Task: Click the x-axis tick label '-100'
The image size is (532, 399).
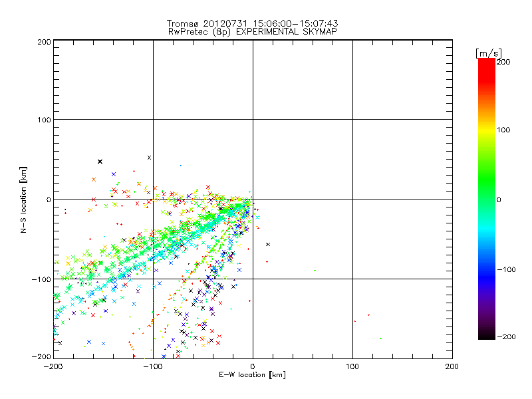Action: pos(153,367)
